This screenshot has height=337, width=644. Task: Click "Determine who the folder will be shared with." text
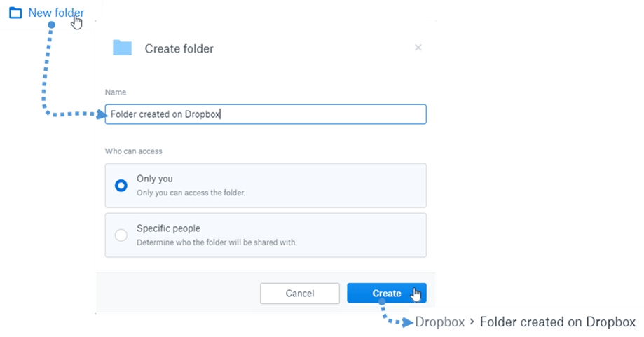217,242
